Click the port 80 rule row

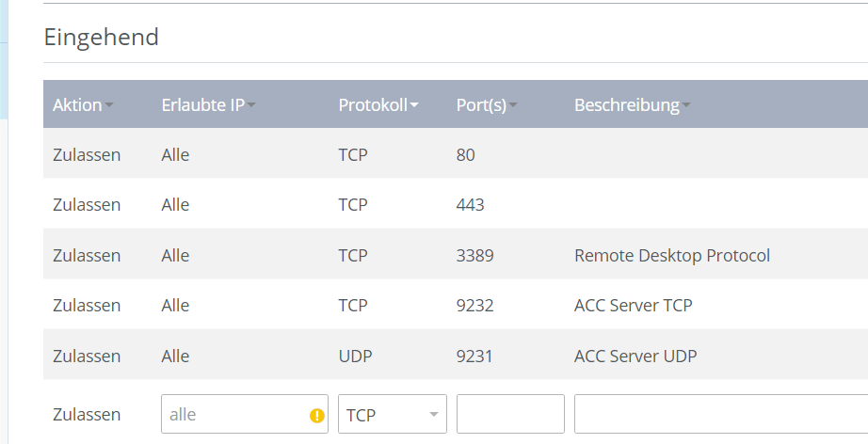pyautogui.click(x=456, y=154)
